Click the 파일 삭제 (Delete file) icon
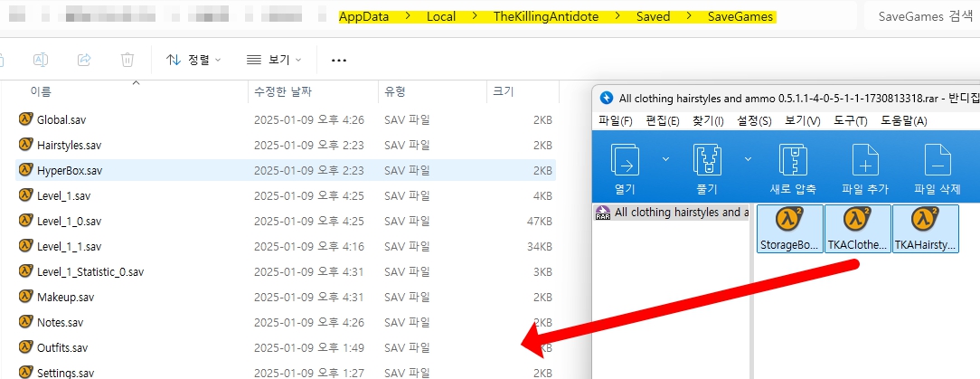The width and height of the screenshot is (980, 379). click(x=938, y=160)
